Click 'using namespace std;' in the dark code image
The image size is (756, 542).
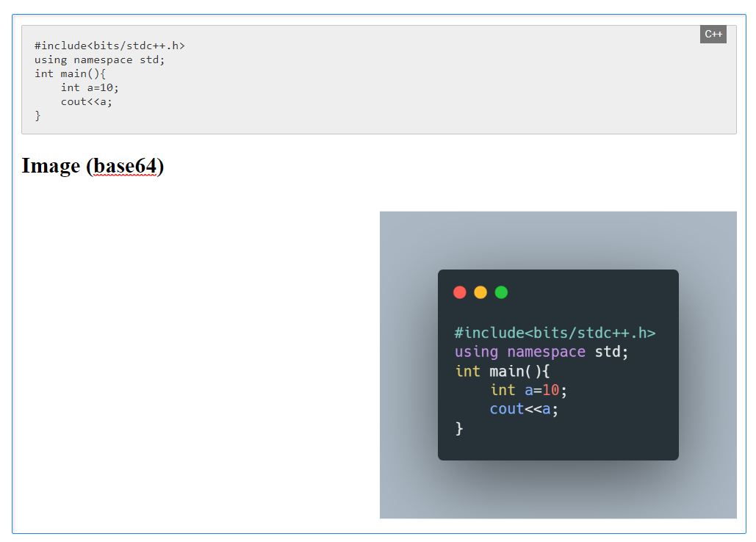click(x=541, y=352)
